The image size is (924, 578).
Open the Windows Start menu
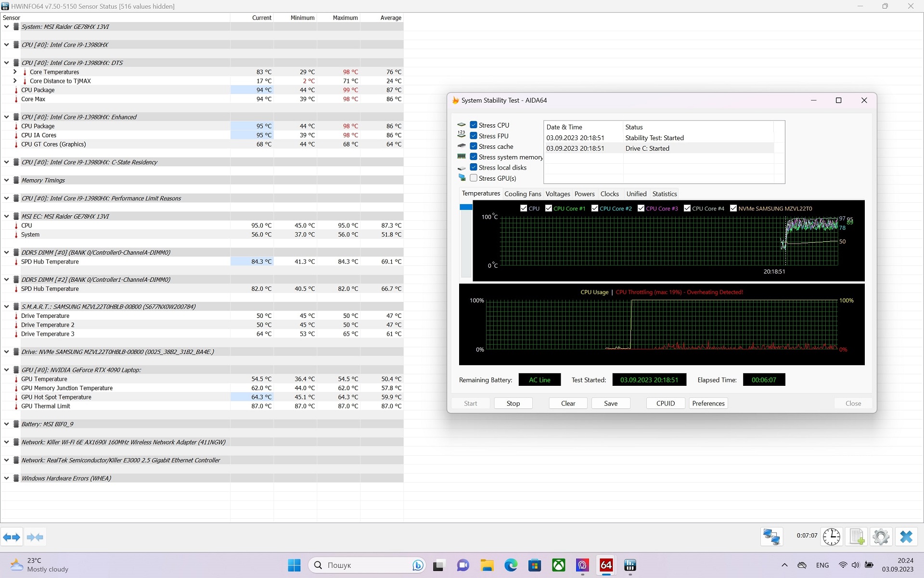(x=294, y=565)
